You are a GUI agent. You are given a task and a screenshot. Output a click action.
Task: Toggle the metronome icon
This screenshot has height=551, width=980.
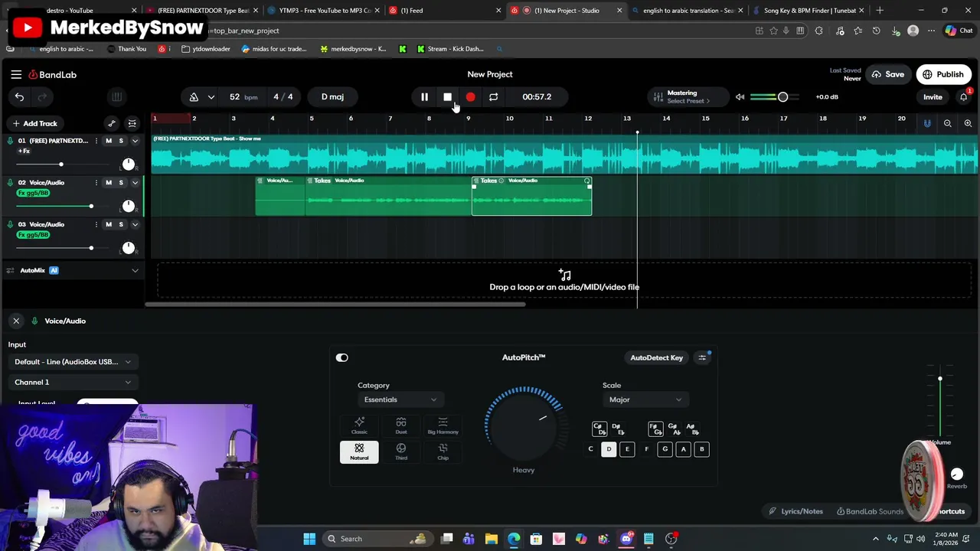194,97
